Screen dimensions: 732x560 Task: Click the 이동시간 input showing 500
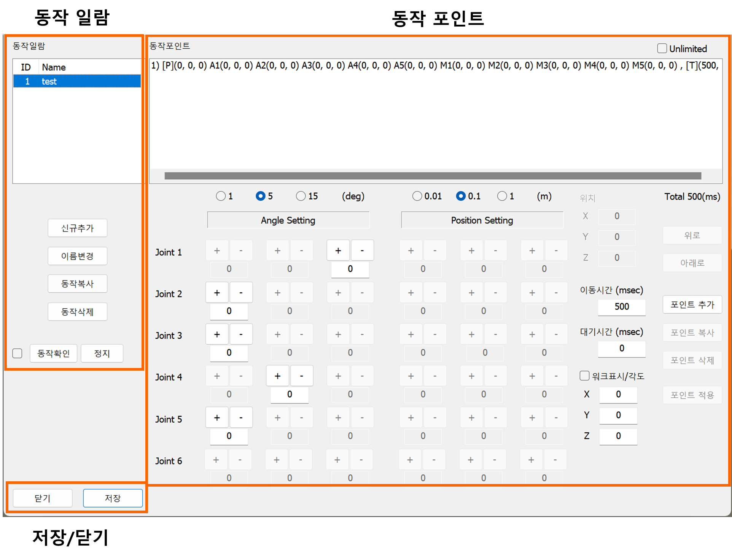pos(621,307)
